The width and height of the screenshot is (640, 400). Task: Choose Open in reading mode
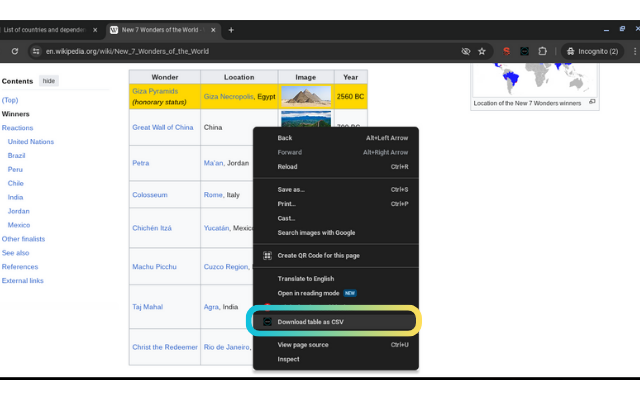[x=336, y=293]
